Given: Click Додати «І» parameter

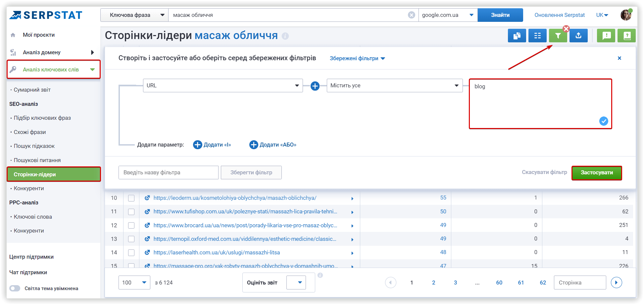Looking at the screenshot, I should pyautogui.click(x=212, y=145).
